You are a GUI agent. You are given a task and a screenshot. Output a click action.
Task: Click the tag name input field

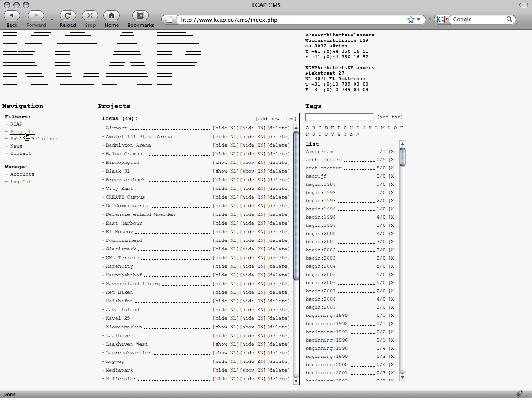tap(339, 117)
